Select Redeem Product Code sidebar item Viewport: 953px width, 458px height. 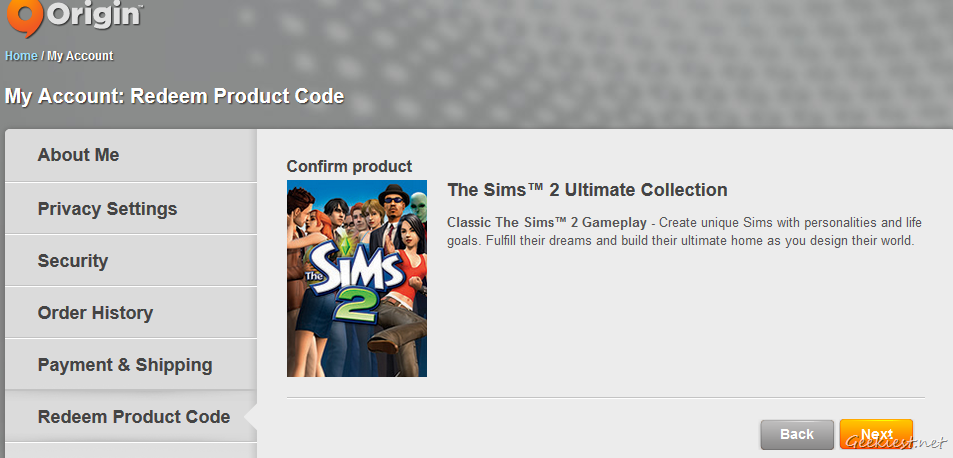pos(134,417)
